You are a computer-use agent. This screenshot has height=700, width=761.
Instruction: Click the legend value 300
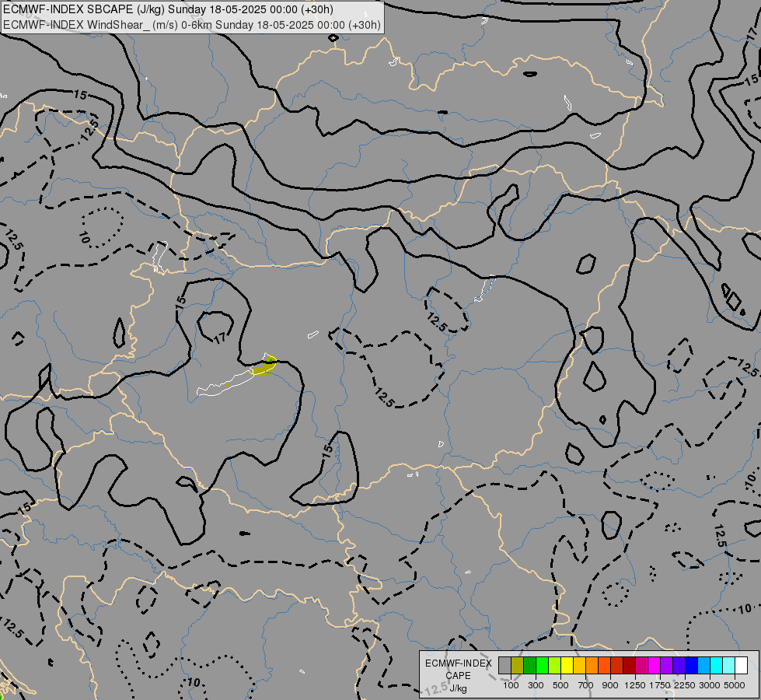536,685
